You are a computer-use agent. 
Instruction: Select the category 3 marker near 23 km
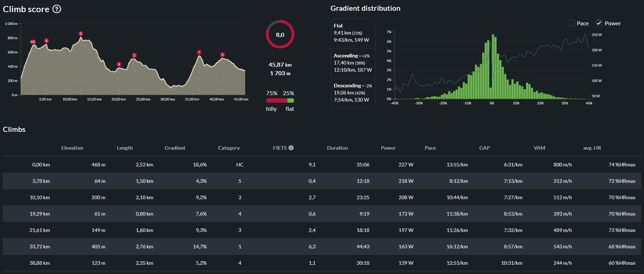point(134,55)
